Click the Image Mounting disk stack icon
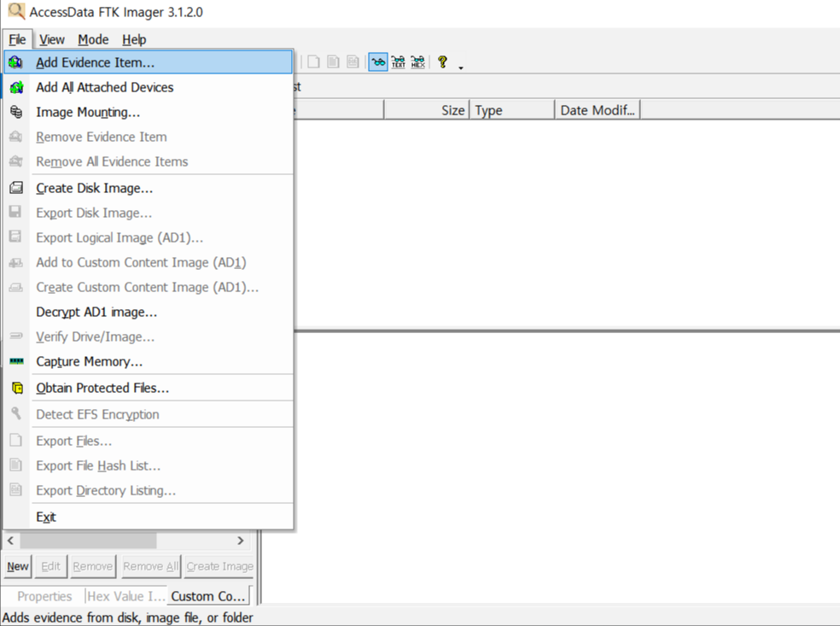 coord(16,112)
